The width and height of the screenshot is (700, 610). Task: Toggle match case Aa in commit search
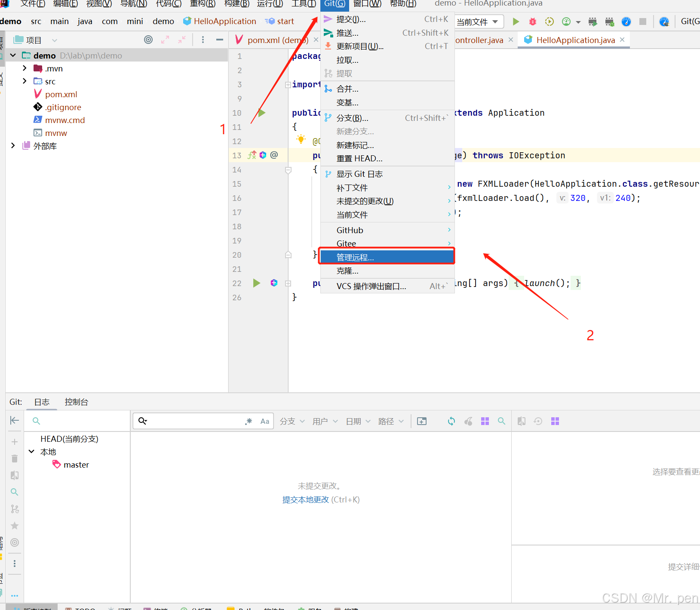[265, 421]
